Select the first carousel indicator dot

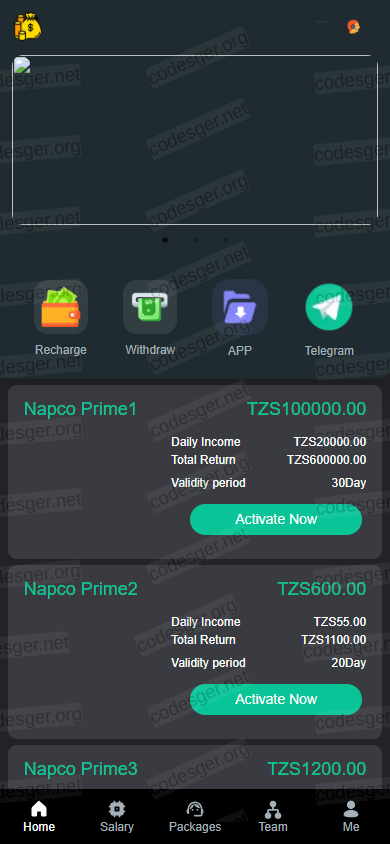pyautogui.click(x=165, y=240)
